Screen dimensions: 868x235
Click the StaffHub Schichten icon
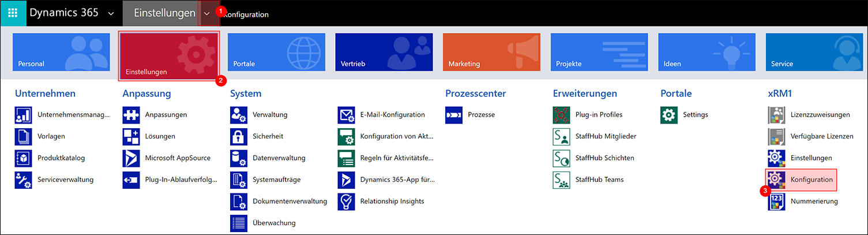coord(561,158)
